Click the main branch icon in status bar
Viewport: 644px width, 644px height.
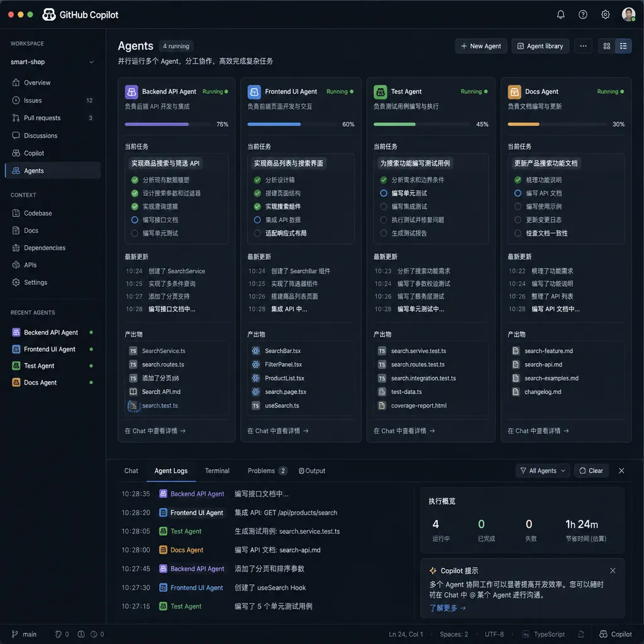15,634
